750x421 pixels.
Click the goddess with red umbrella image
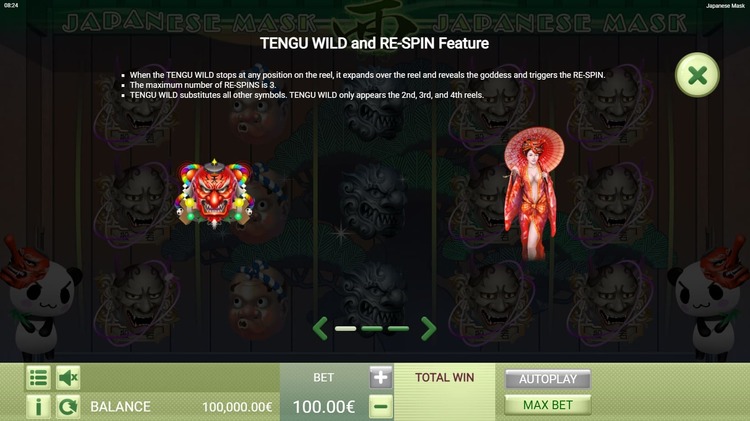pyautogui.click(x=533, y=193)
